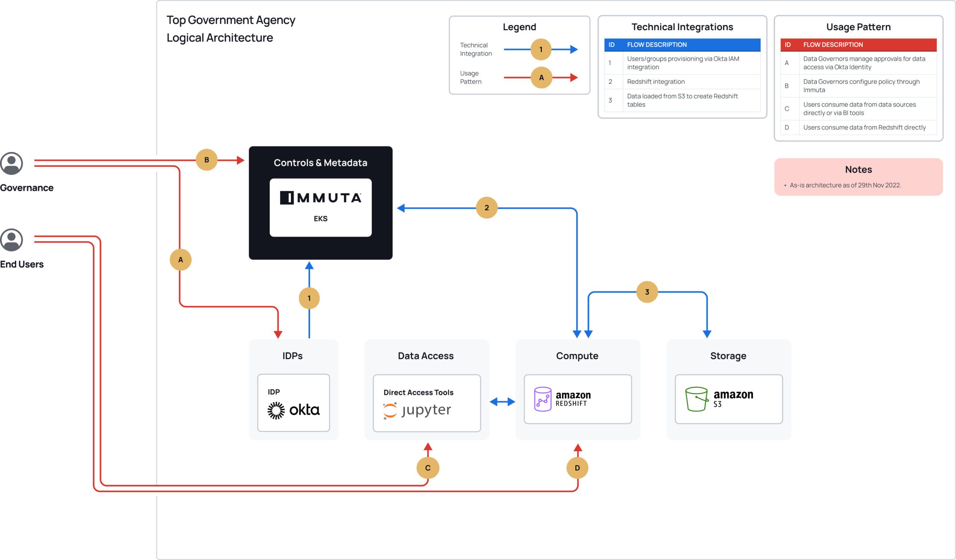This screenshot has width=956, height=560.
Task: Click row "Data Governors manage approvals for data access"
Action: pyautogui.click(x=859, y=63)
